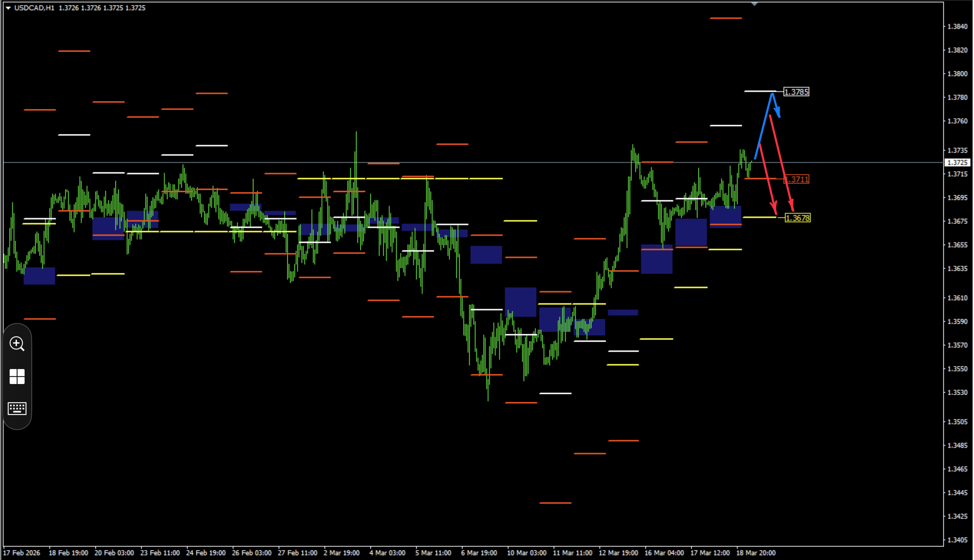Click the 10 Mar 03:00 time label
This screenshot has height=560, width=974.
pos(527,553)
